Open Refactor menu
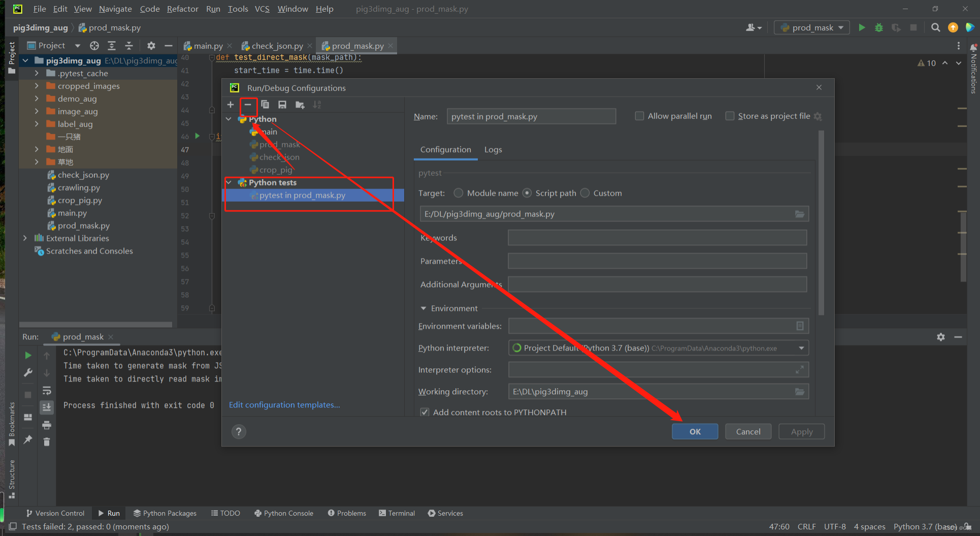 pyautogui.click(x=182, y=9)
